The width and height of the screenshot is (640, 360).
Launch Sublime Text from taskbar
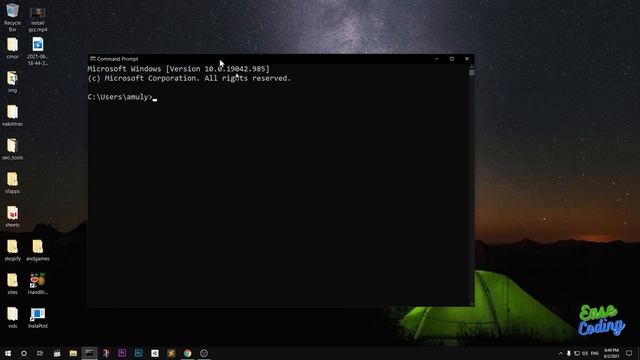(x=171, y=353)
